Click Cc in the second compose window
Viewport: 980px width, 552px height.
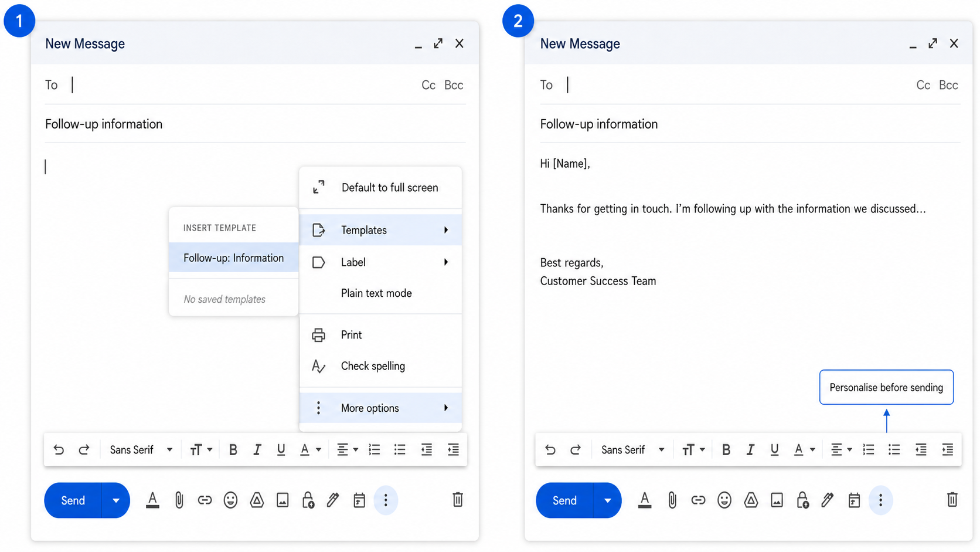(x=923, y=85)
